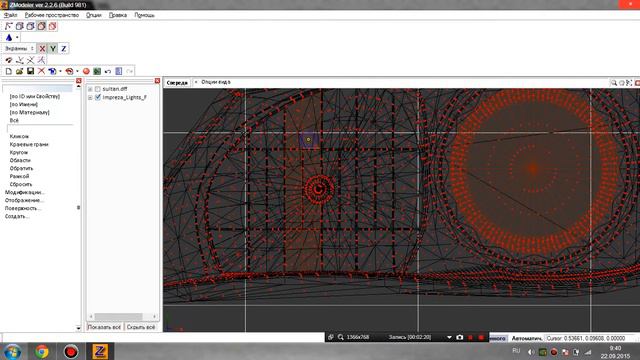This screenshot has width=640, height=360.
Task: Open the Спереди viewport view selector
Action: pos(177,82)
